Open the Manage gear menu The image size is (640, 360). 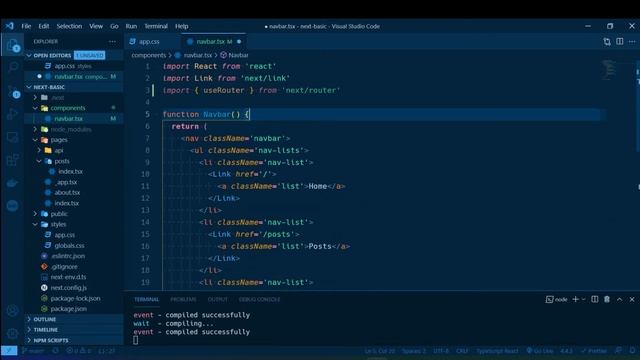tap(13, 333)
